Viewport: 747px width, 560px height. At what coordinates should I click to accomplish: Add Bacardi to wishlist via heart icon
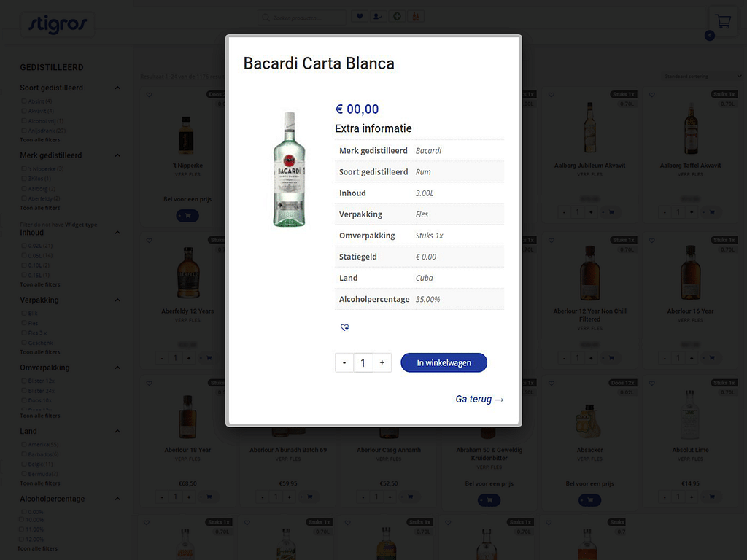[345, 328]
